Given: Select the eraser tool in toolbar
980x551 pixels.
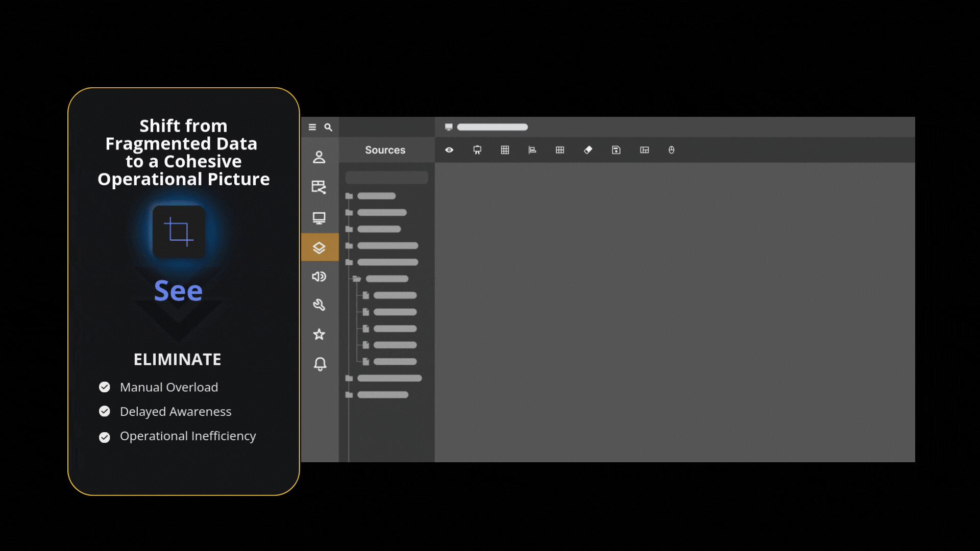Looking at the screenshot, I should pyautogui.click(x=588, y=150).
